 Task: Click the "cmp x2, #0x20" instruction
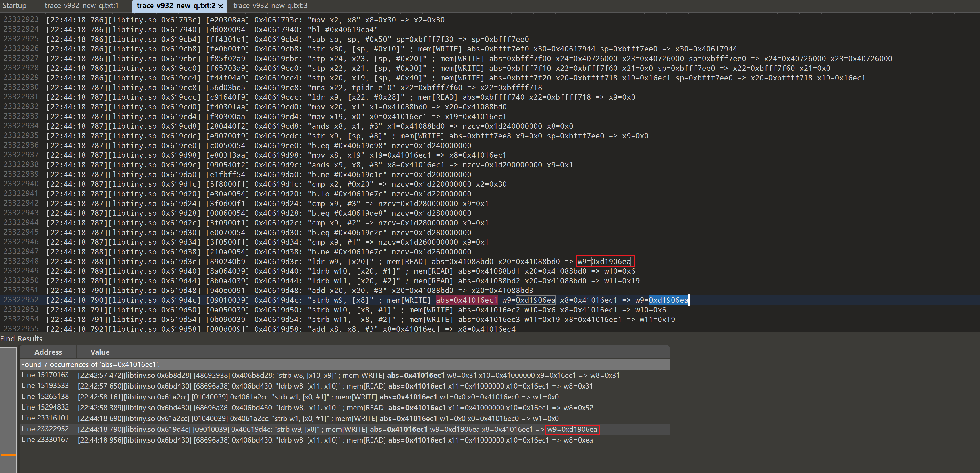[x=340, y=184]
